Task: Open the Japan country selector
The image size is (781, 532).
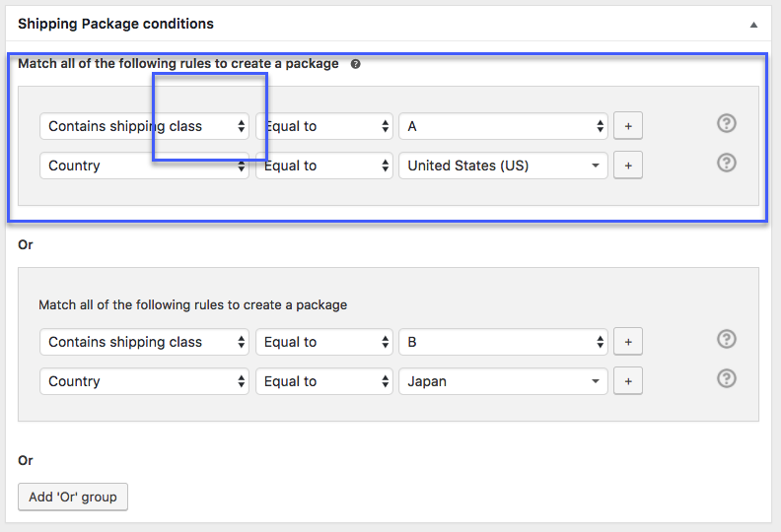Action: (x=503, y=381)
